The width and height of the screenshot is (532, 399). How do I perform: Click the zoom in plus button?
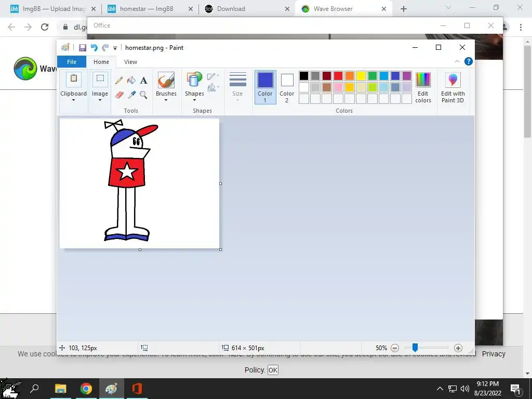[x=458, y=348]
